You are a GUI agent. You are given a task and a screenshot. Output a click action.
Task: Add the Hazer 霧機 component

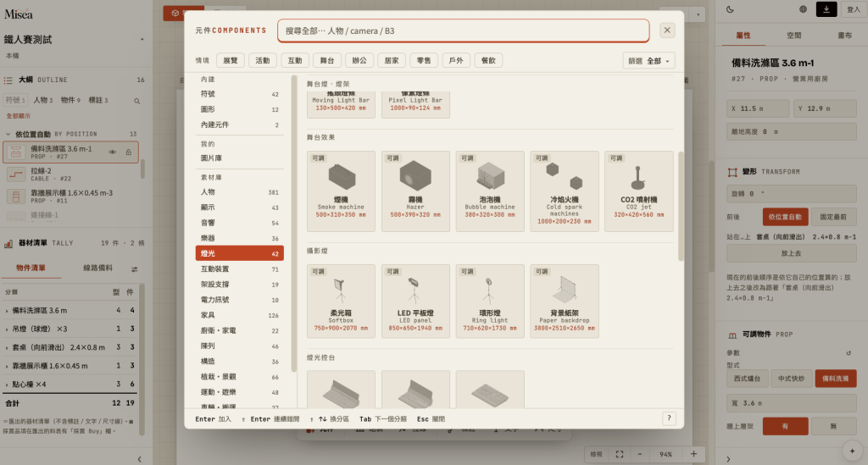pos(415,191)
